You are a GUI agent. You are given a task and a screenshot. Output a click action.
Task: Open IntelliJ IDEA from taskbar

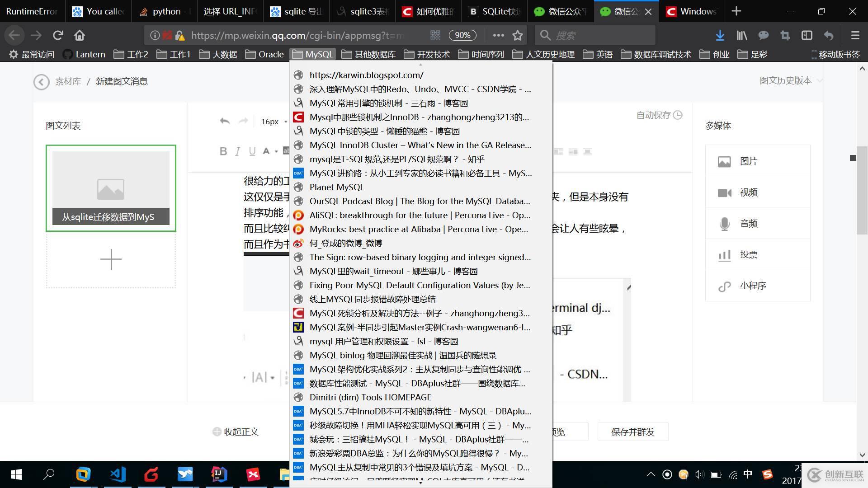click(219, 474)
